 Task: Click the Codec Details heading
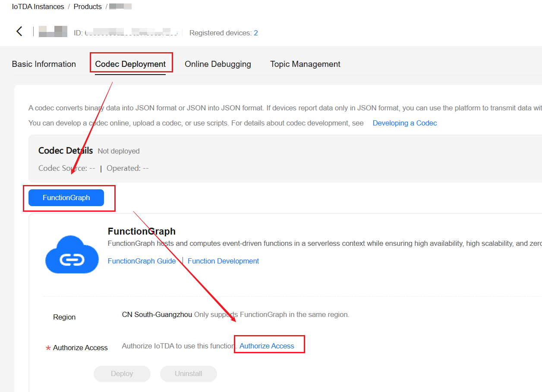[x=66, y=151]
